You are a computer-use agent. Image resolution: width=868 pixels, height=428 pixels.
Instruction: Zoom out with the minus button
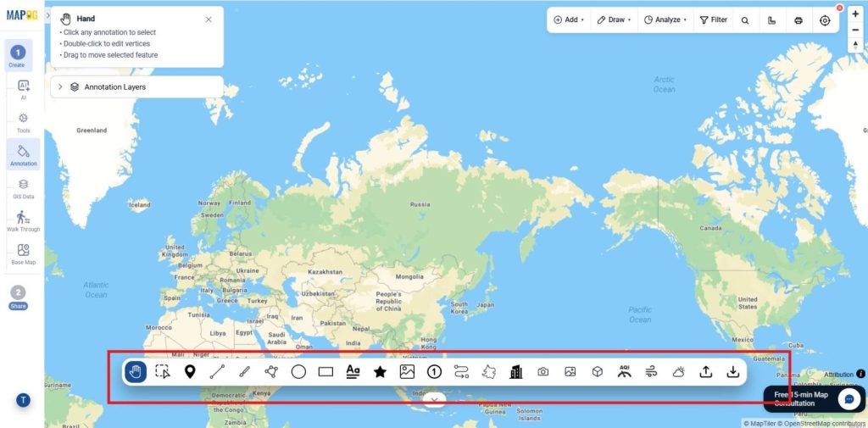855,30
